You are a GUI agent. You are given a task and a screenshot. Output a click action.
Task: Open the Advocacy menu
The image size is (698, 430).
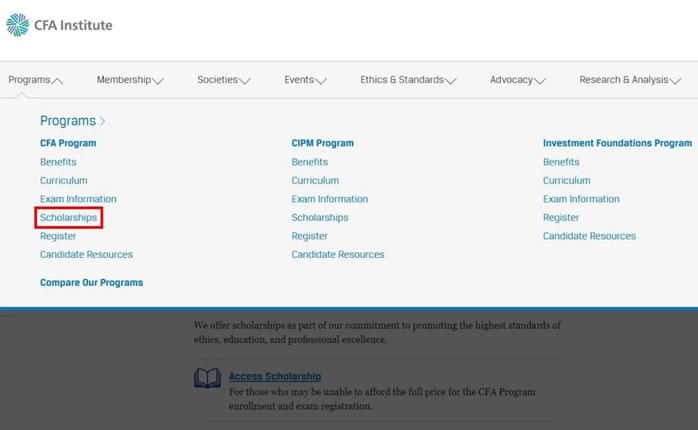pos(517,80)
